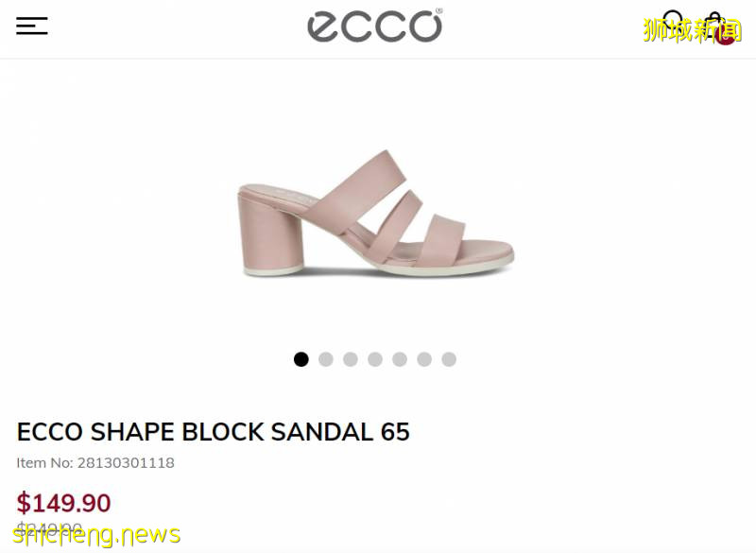Click the $149.90 sale price

coord(63,503)
